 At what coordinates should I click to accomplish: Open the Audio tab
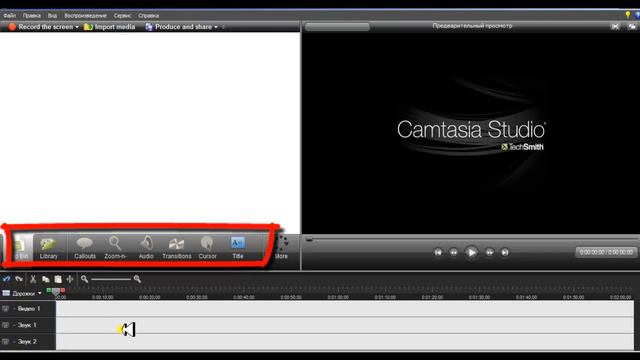point(146,247)
